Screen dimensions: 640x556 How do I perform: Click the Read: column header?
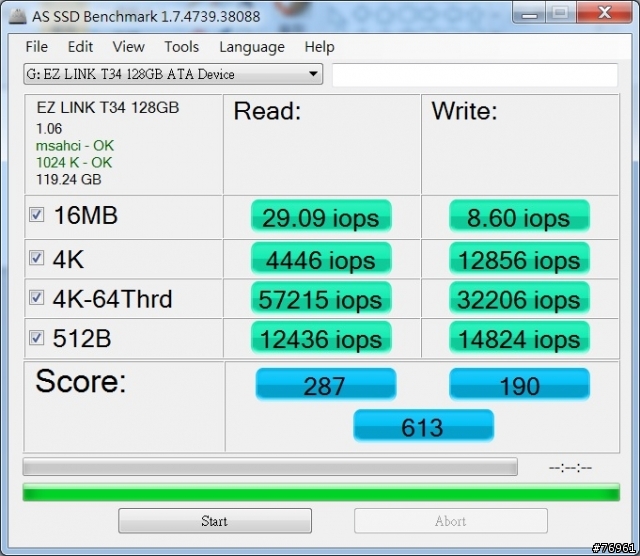click(267, 111)
